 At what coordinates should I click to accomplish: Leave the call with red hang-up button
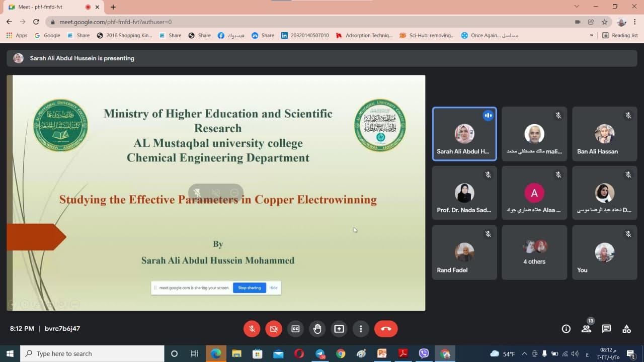(386, 329)
